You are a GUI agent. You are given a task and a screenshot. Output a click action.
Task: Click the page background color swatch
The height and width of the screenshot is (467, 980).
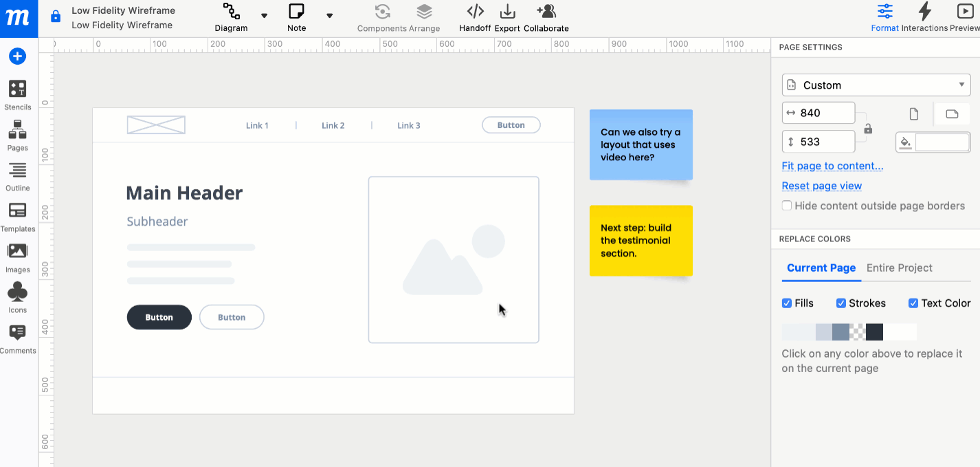click(x=942, y=142)
